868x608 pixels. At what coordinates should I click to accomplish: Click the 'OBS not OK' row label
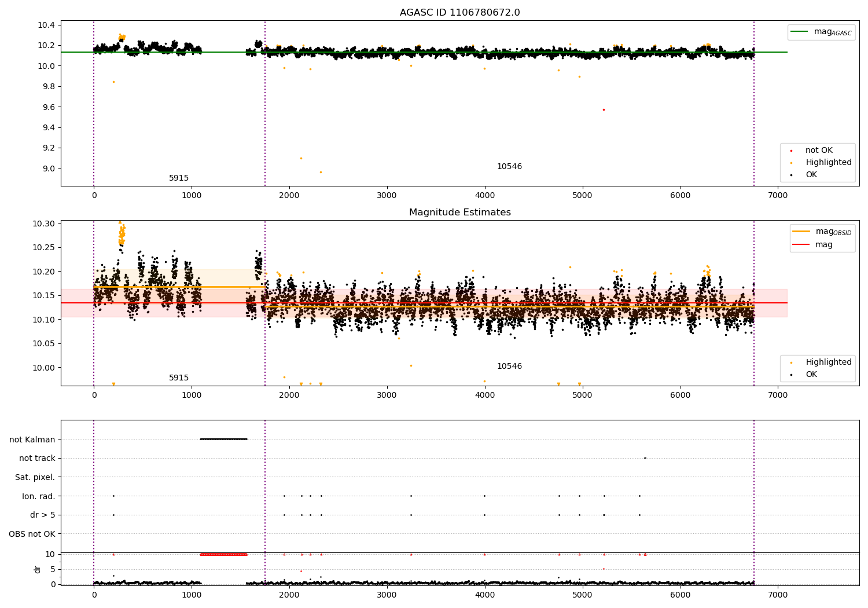pos(32,534)
